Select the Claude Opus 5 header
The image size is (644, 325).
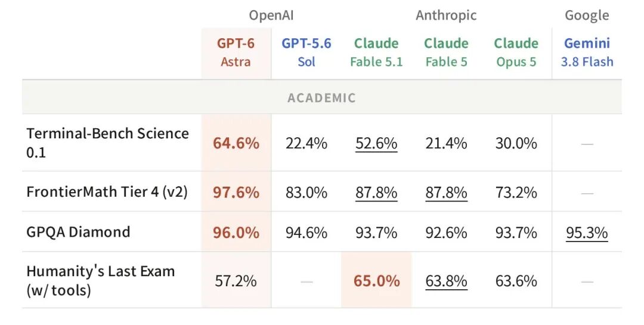pos(516,52)
